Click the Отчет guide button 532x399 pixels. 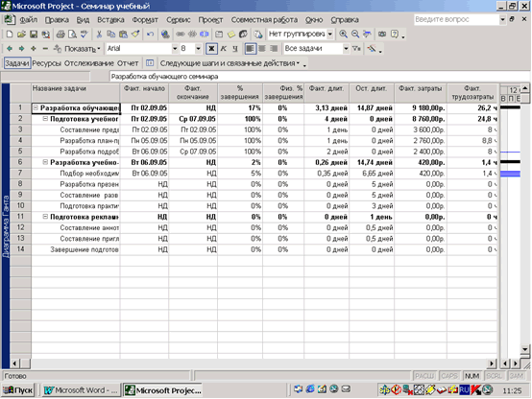pos(128,63)
